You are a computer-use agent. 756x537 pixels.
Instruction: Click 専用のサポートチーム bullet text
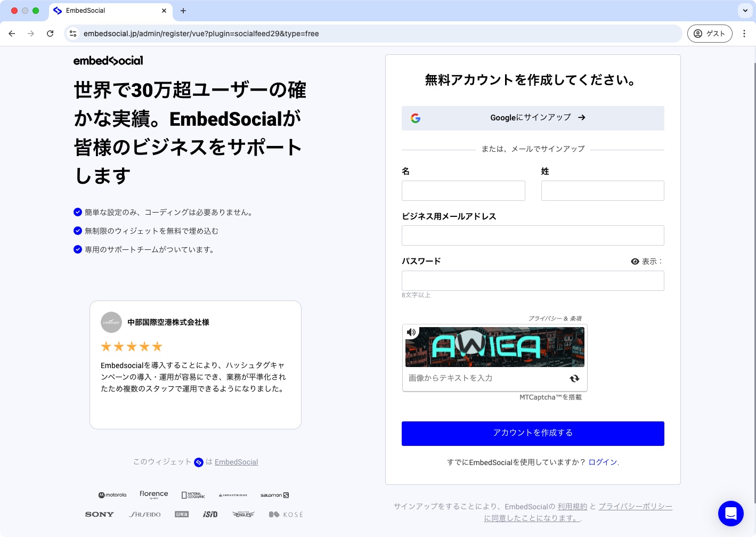point(149,250)
